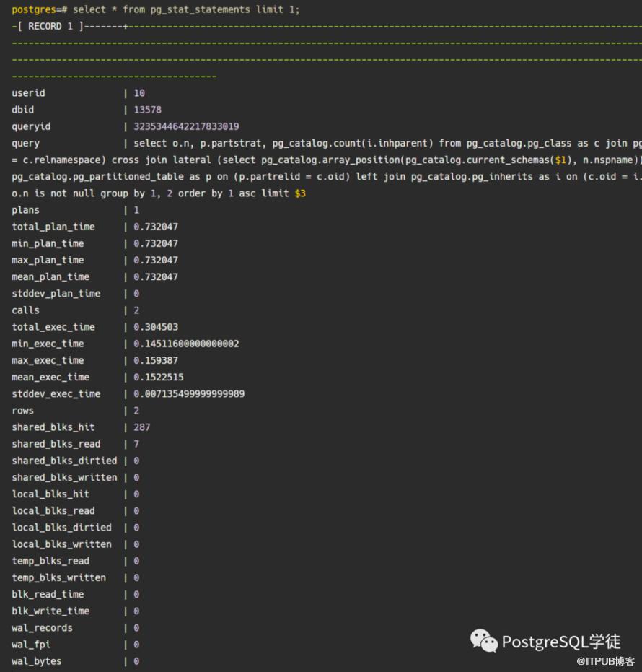
Task: Select the queryid value 3235344642217833019
Action: pos(186,126)
